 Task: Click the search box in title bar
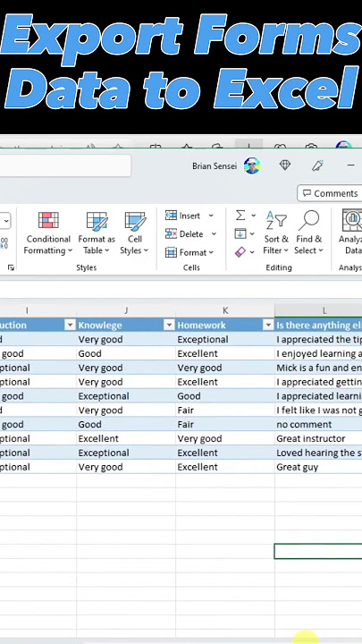pyautogui.click(x=65, y=165)
